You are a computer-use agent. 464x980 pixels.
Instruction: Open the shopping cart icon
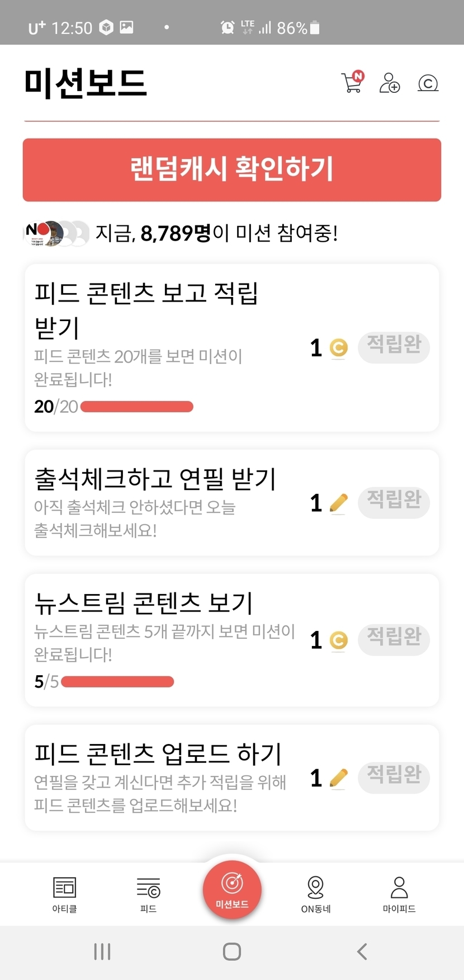352,83
